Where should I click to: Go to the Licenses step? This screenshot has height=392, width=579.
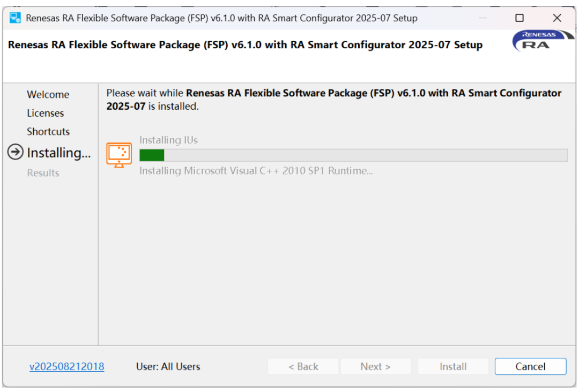click(x=46, y=114)
